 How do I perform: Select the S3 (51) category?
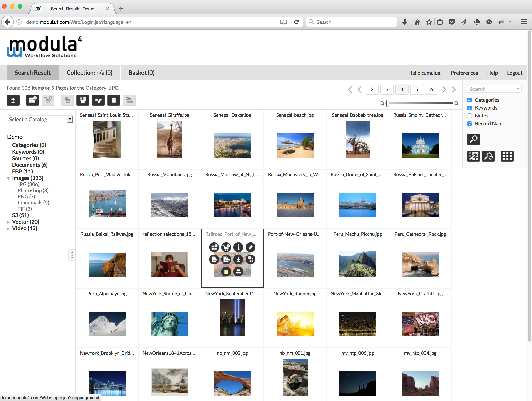click(x=20, y=215)
